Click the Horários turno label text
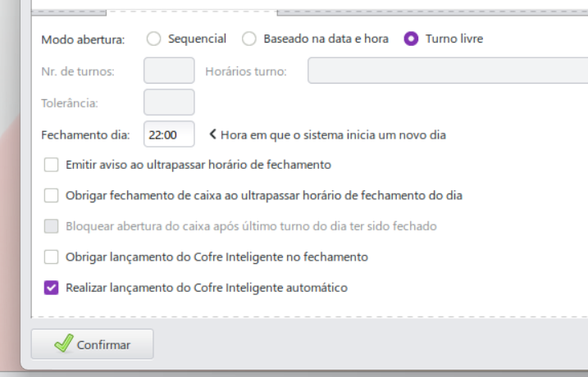The image size is (588, 377). click(x=246, y=71)
